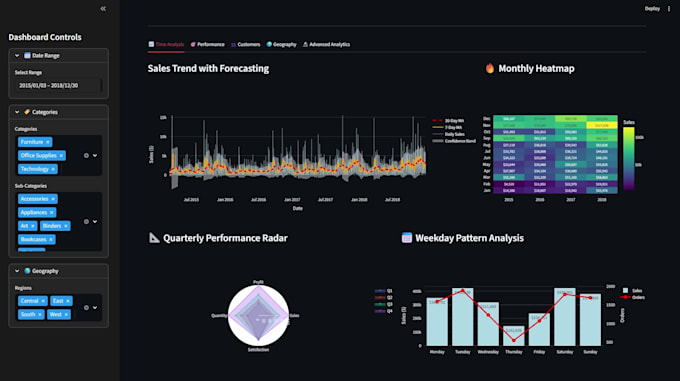Click the yellow Nov 2018 heatmap cell

point(602,125)
